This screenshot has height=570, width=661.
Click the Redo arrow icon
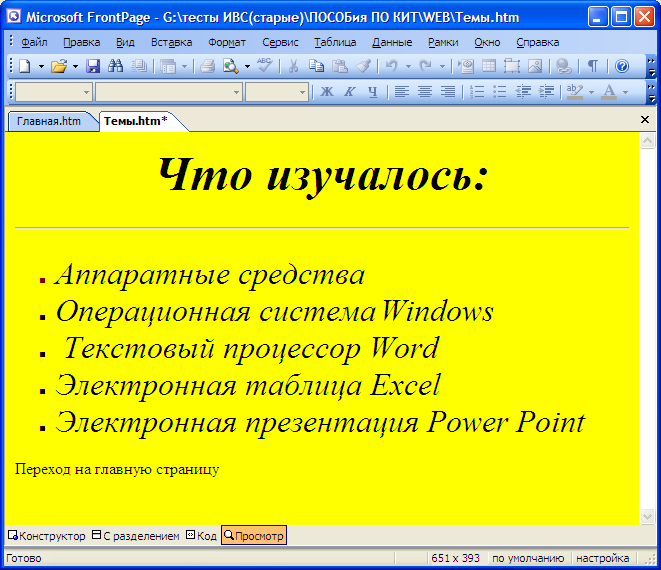point(426,66)
